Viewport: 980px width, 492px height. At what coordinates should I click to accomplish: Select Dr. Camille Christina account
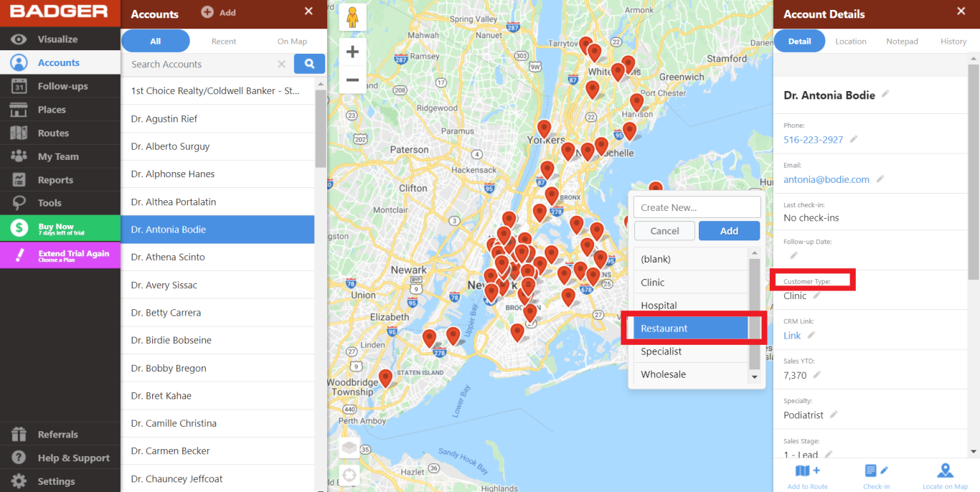click(x=217, y=424)
